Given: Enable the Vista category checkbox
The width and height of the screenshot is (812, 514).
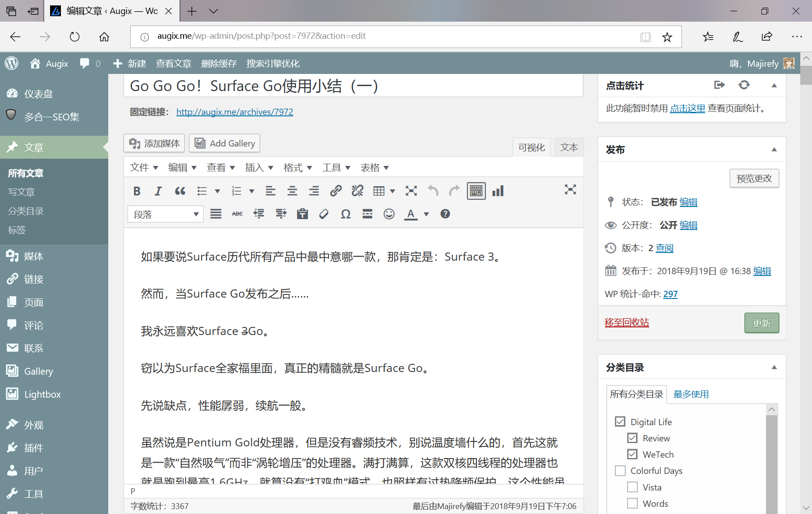Looking at the screenshot, I should (632, 487).
